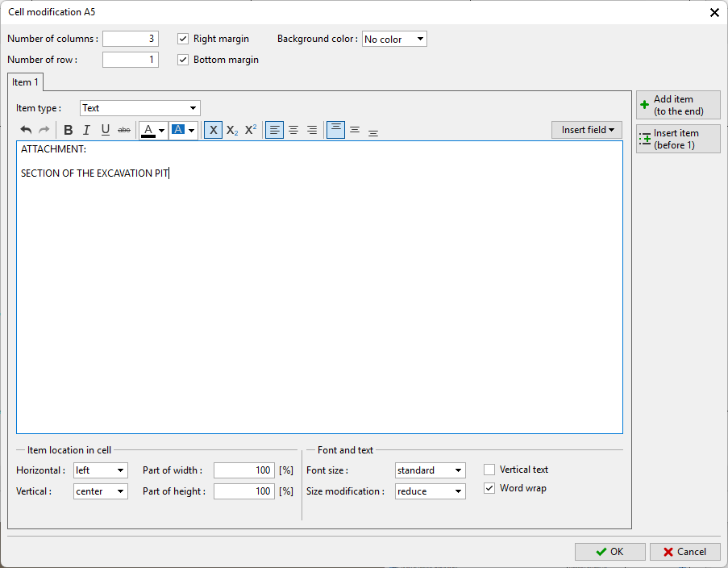Open the Background color dropdown

coord(394,39)
